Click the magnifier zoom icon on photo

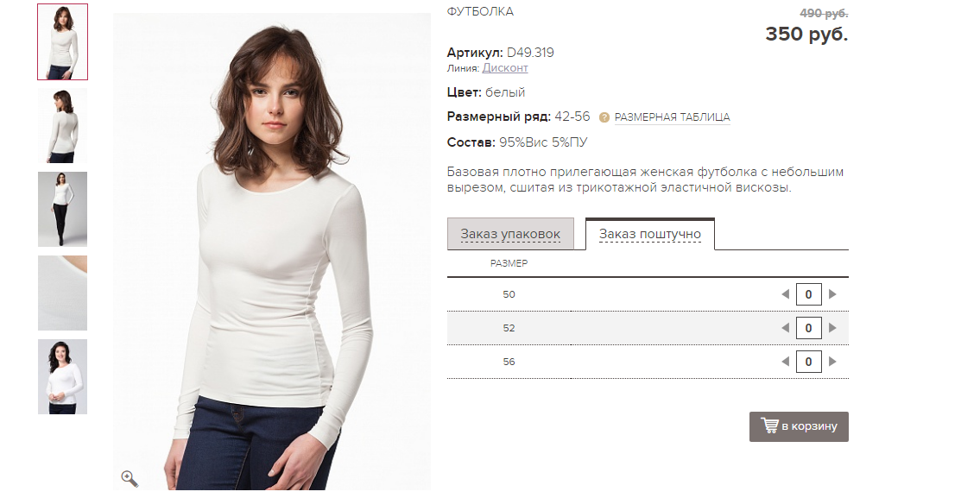(x=130, y=479)
